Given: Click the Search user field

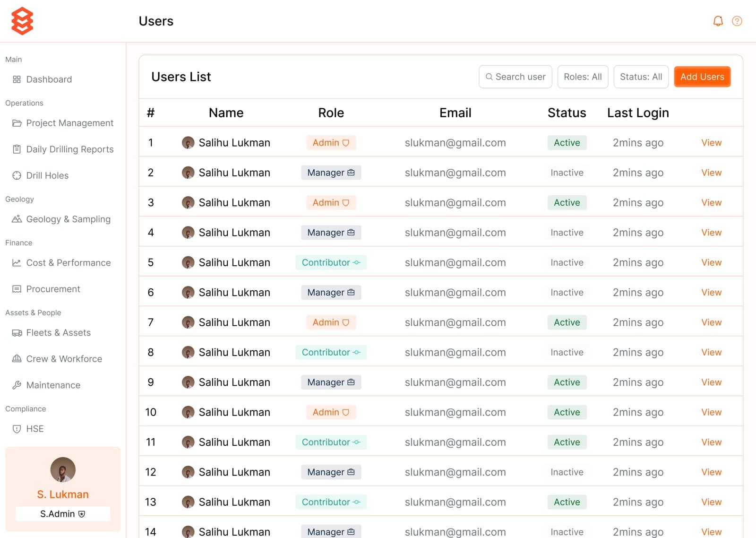Looking at the screenshot, I should (515, 77).
